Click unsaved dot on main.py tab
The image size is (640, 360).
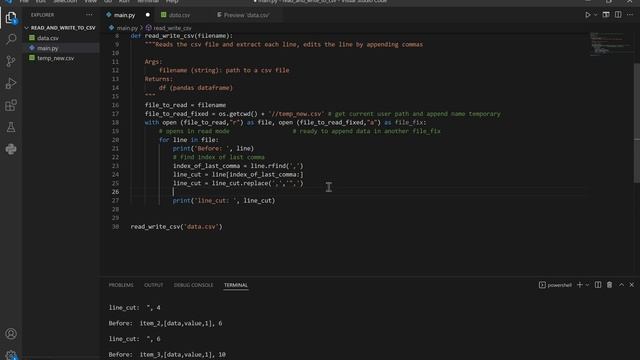148,15
